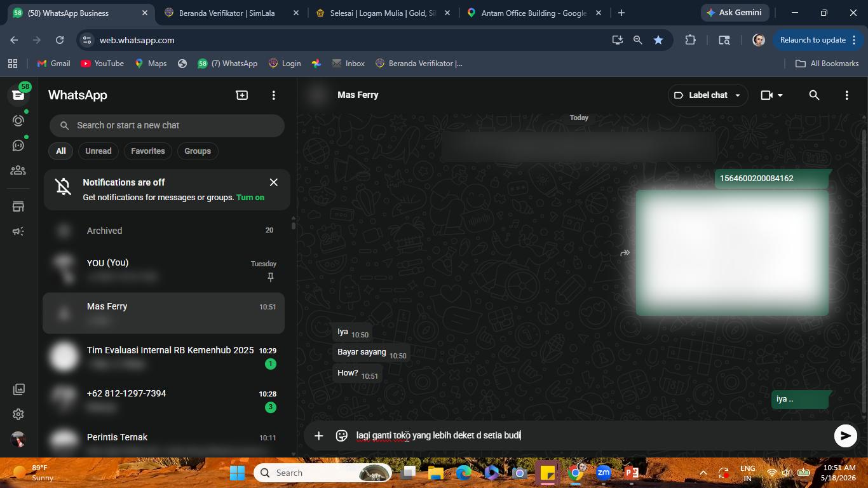Viewport: 868px width, 488px height.
Task: Open the Channels icon in sidebar
Action: point(18,146)
